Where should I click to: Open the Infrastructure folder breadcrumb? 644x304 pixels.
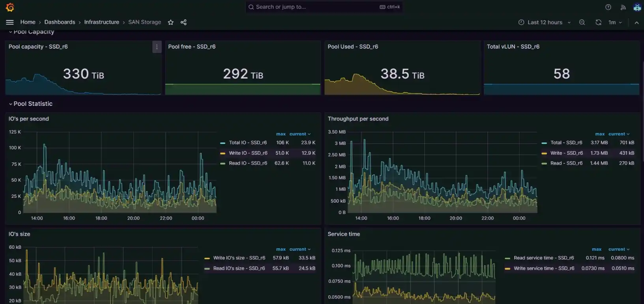coord(101,22)
